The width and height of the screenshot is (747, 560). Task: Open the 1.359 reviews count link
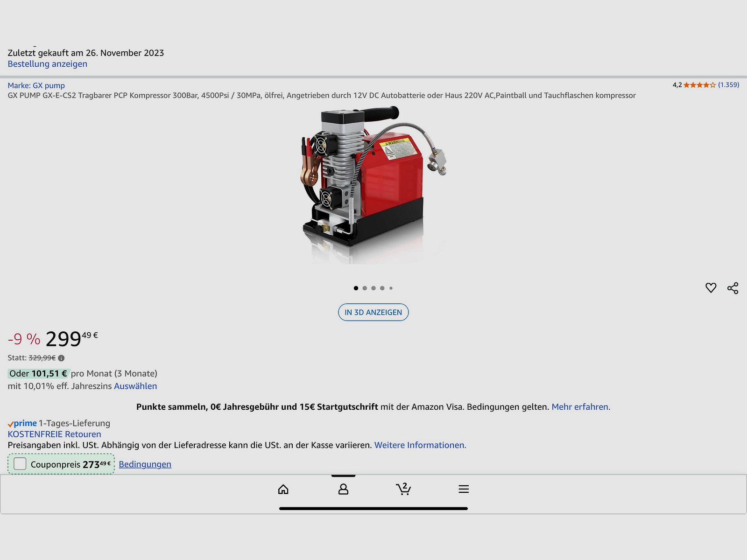pos(728,85)
